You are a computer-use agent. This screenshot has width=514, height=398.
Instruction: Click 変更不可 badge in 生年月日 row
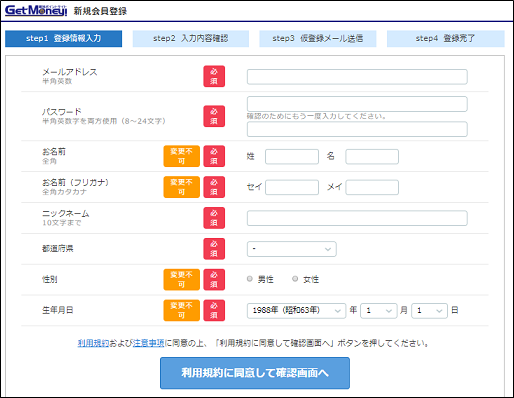(182, 310)
